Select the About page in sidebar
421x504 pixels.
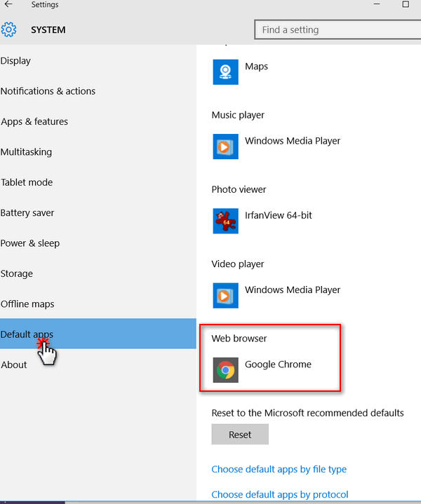pyautogui.click(x=14, y=365)
